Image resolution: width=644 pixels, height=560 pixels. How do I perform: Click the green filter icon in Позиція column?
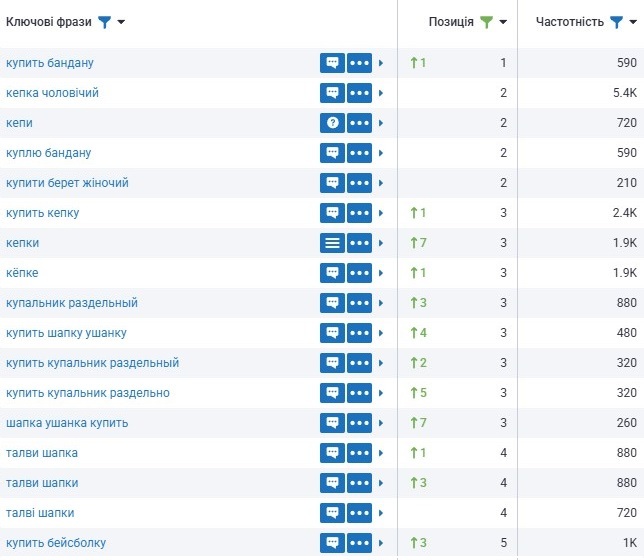coord(486,22)
